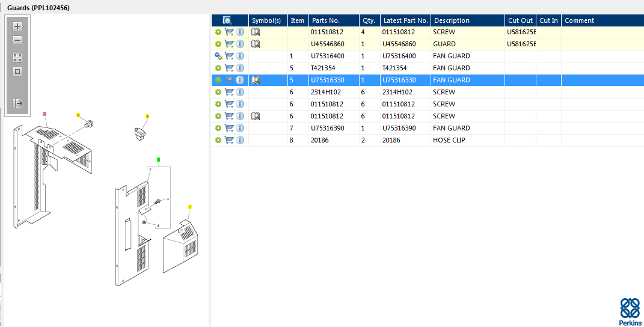Viewport: 644px width, 327px height.
Task: Click the four-squares grid view icon
Action: [17, 58]
